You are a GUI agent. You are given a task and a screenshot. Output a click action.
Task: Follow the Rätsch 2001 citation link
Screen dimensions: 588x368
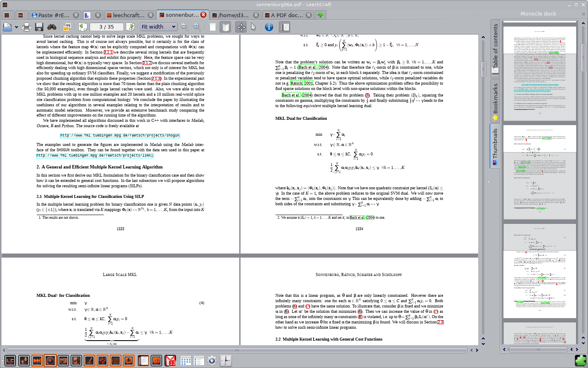302,83
